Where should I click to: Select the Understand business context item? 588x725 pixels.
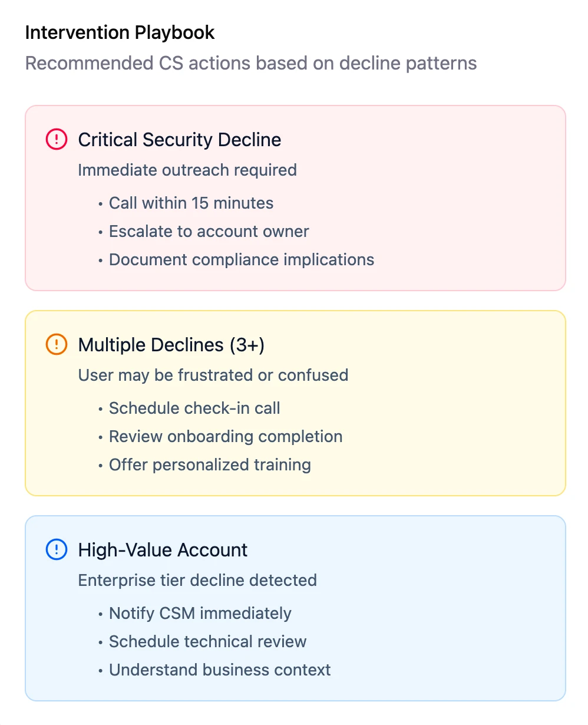(220, 670)
